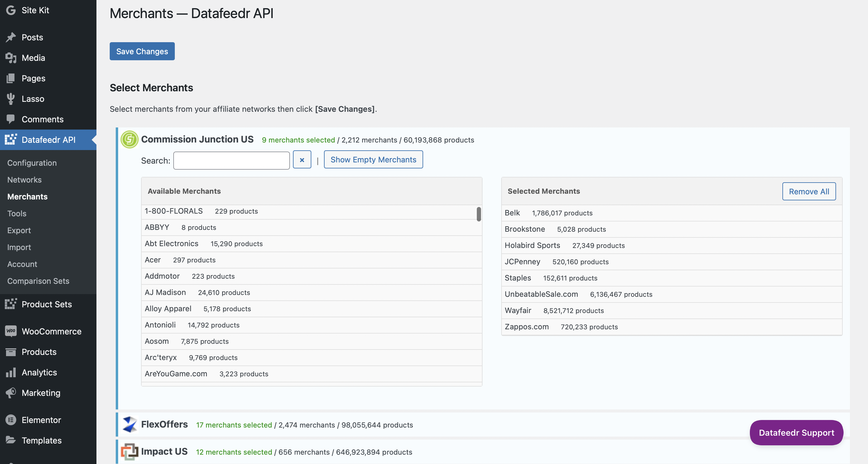The width and height of the screenshot is (868, 464).
Task: Remove Zappos.com from selected merchants
Action: pyautogui.click(x=671, y=327)
